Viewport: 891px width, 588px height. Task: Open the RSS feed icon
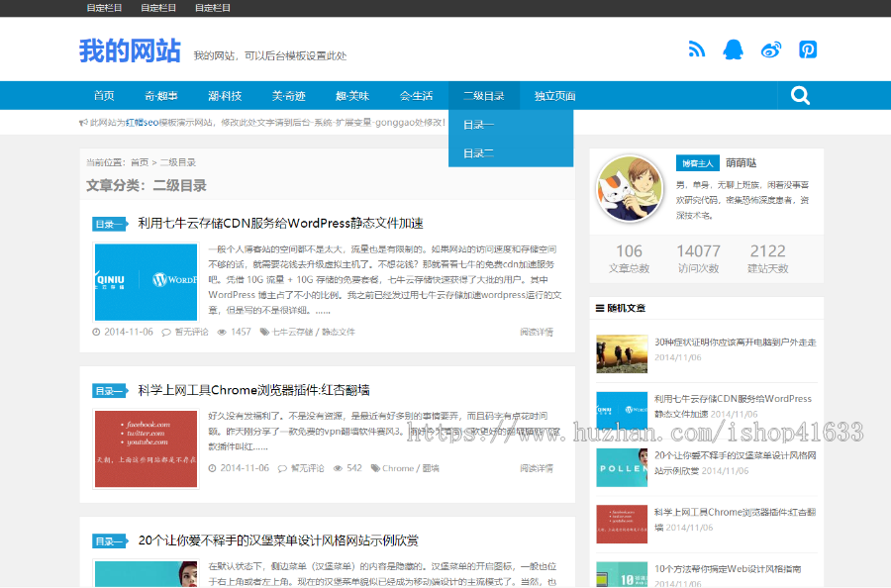[697, 49]
